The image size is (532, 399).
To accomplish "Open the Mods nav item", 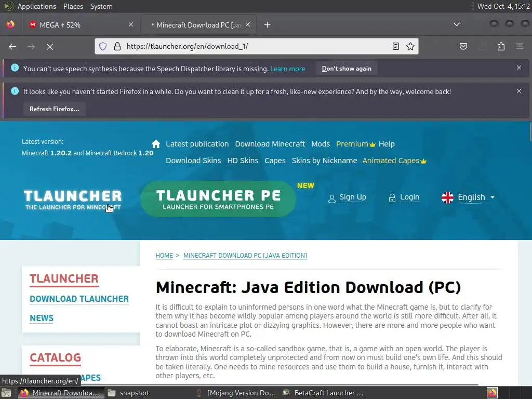I will pos(321,144).
